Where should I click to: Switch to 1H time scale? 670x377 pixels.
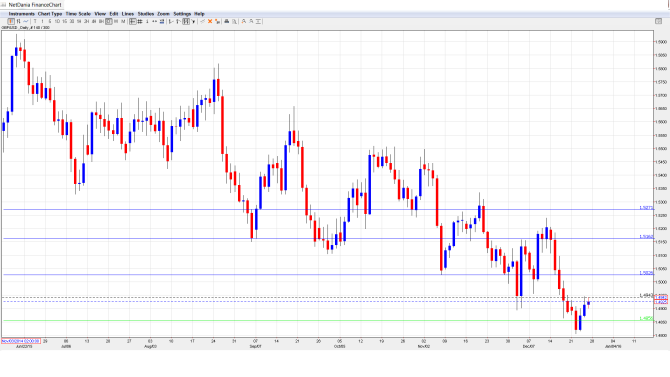(79, 21)
